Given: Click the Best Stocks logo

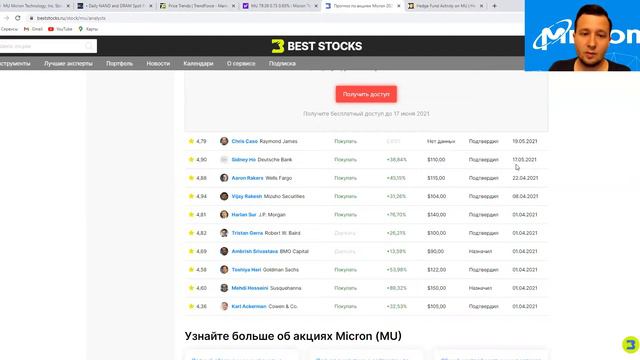Looking at the screenshot, I should click(317, 46).
